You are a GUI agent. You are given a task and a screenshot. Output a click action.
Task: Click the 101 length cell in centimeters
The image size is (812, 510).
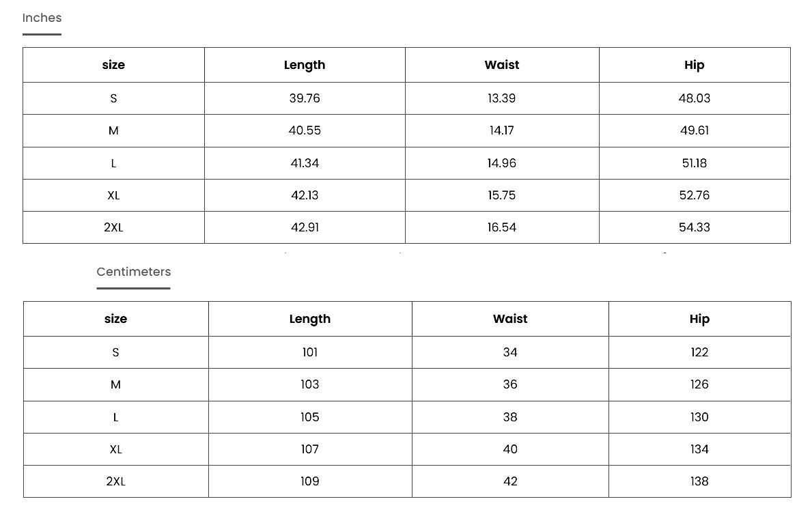tap(309, 352)
